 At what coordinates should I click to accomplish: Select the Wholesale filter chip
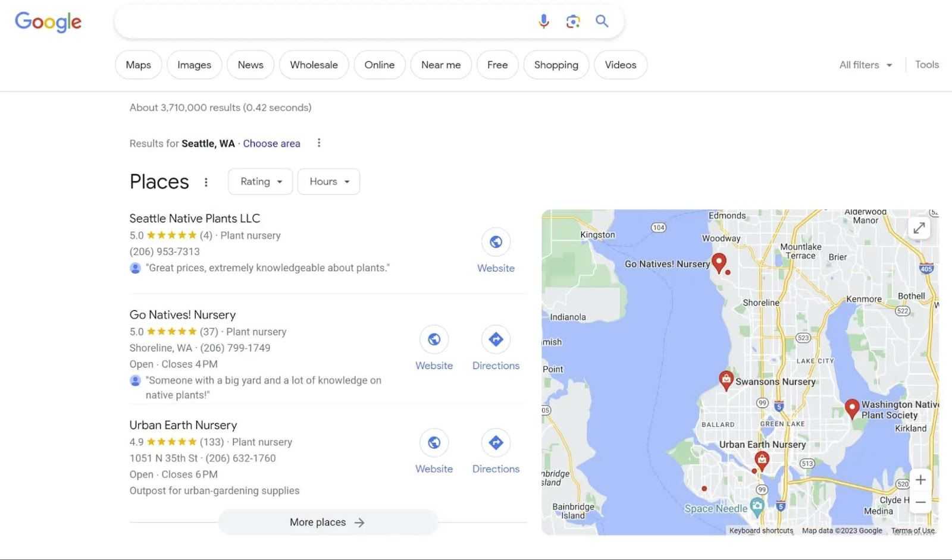(314, 65)
